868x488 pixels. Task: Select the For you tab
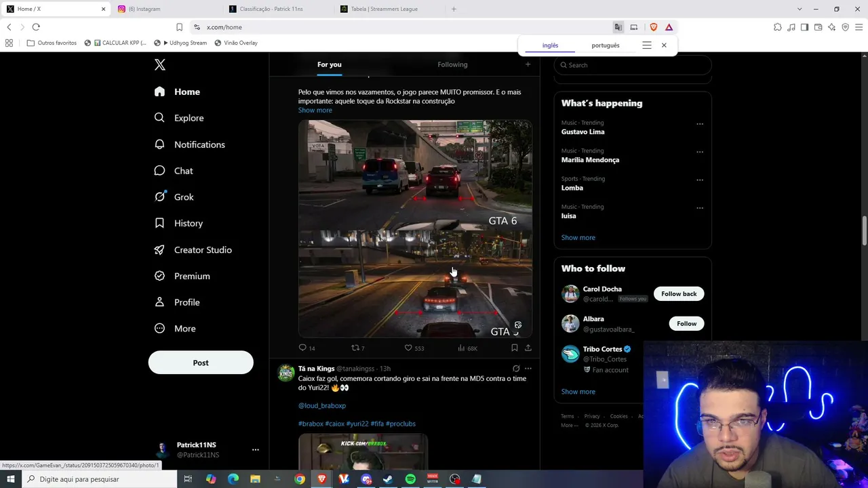tap(330, 64)
